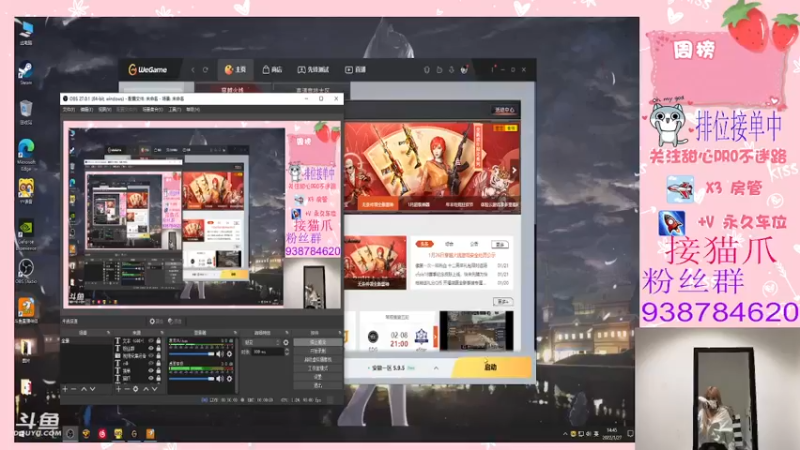Add a new source in OBS
The width and height of the screenshot is (800, 450).
118,389
